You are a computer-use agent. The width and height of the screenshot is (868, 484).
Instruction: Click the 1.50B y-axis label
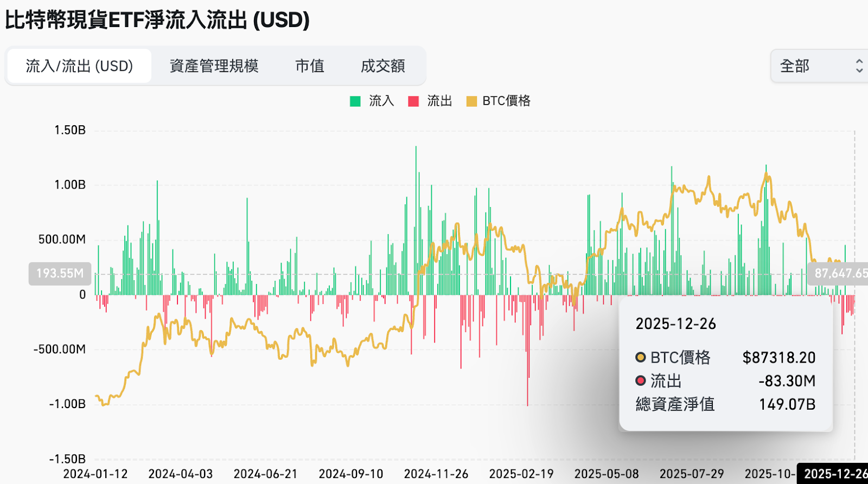(x=70, y=130)
